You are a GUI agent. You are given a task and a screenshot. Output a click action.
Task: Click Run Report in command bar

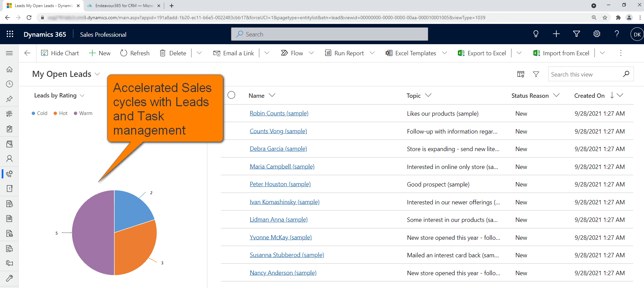[x=345, y=53]
